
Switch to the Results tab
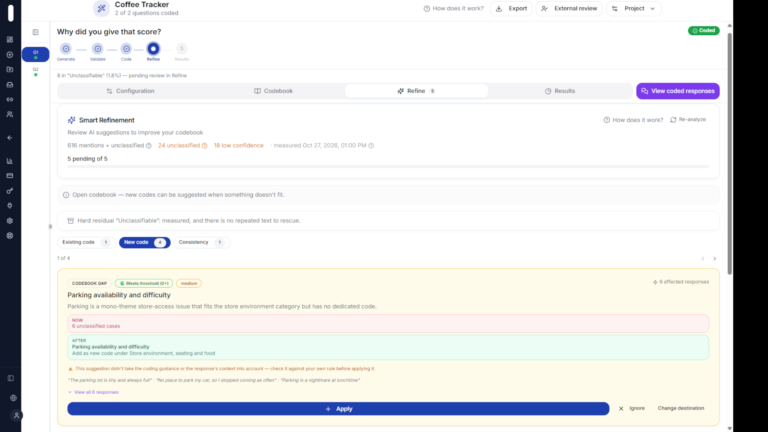560,91
